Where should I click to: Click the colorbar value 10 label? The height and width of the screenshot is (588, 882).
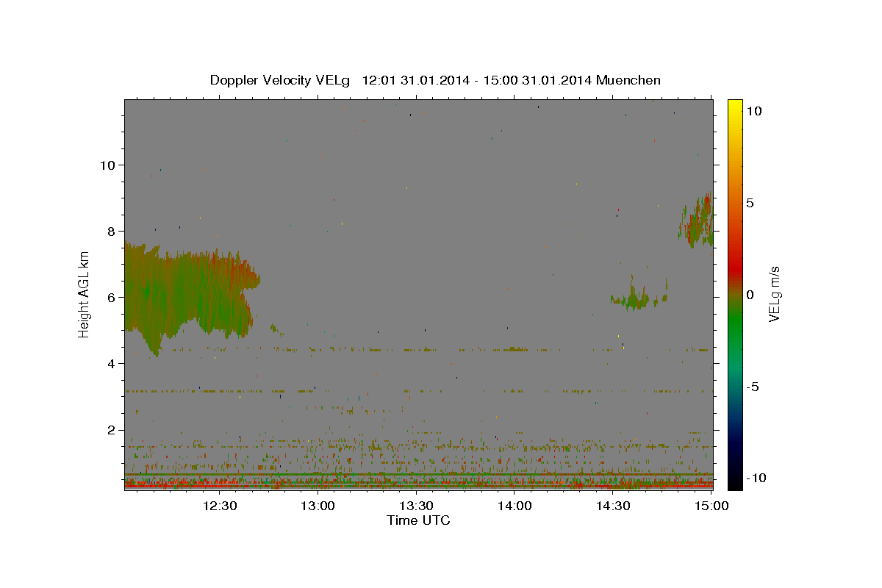pos(753,111)
